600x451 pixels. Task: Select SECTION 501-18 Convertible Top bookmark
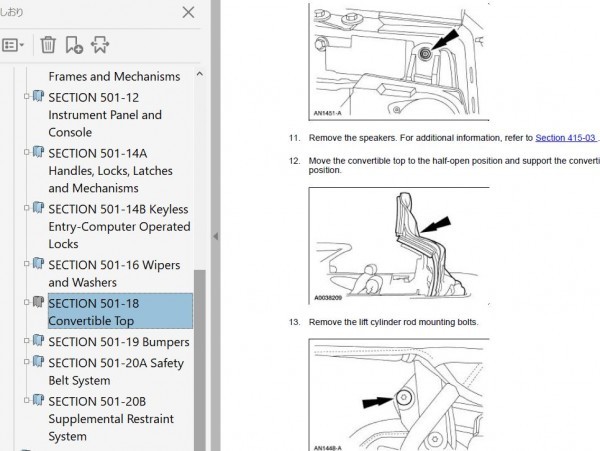tap(120, 311)
